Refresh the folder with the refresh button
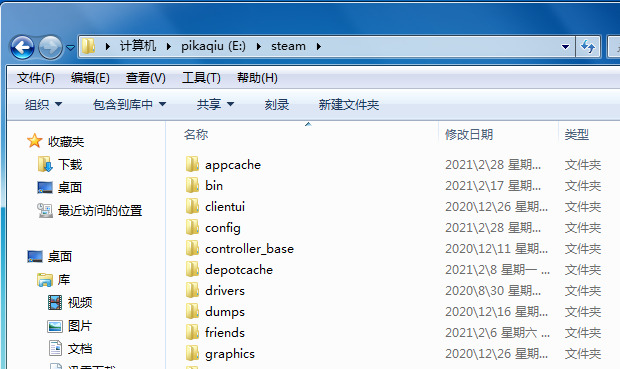This screenshot has height=369, width=620. [588, 47]
